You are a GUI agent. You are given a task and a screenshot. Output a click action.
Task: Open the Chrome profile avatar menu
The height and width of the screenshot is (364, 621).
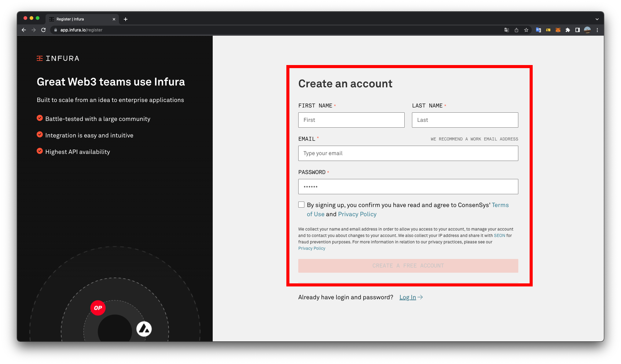[x=587, y=30]
